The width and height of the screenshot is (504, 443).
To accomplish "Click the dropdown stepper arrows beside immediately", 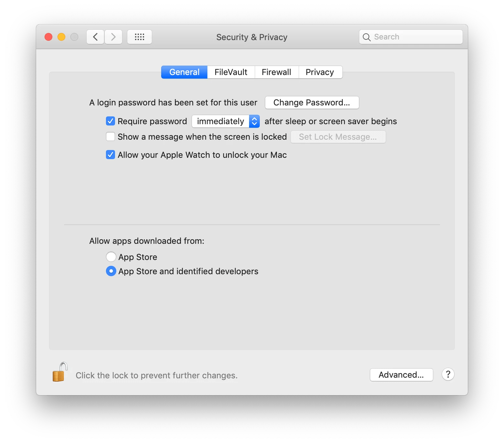I will pos(254,121).
